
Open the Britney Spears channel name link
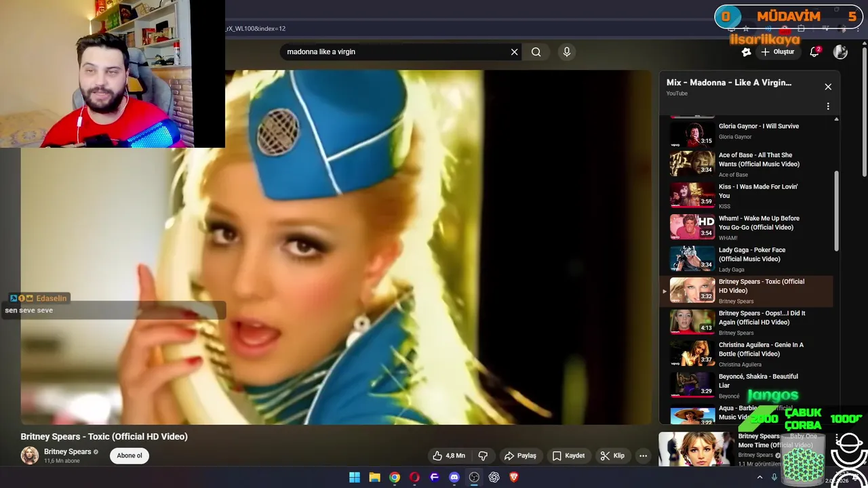68,451
